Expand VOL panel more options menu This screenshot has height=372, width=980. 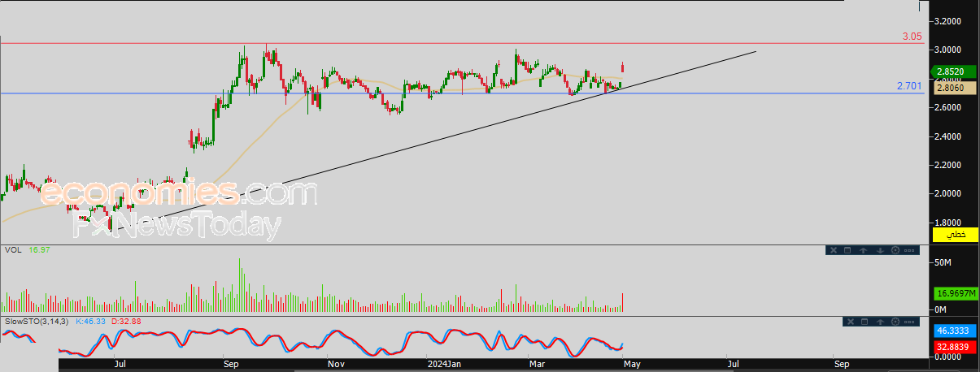pyautogui.click(x=909, y=250)
